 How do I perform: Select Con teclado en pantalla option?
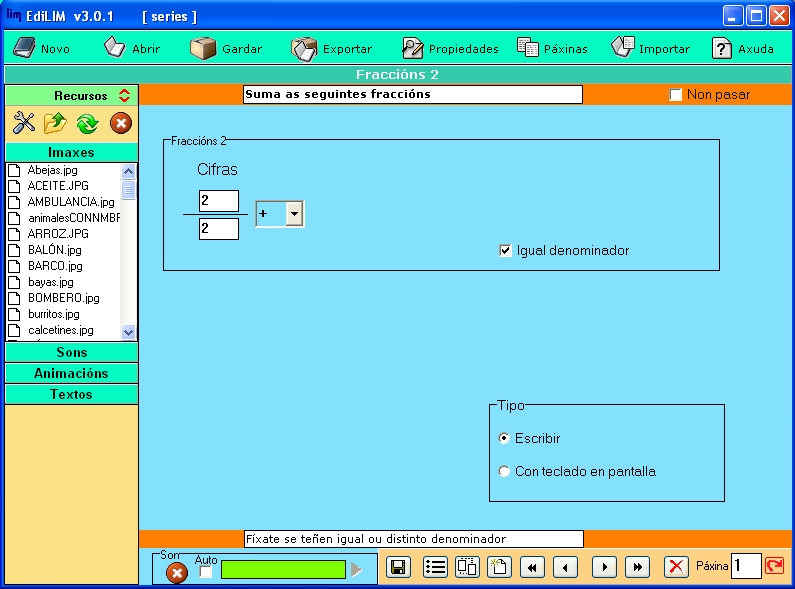click(504, 471)
